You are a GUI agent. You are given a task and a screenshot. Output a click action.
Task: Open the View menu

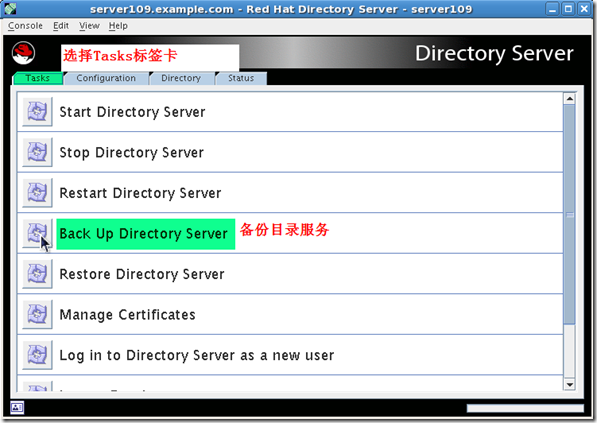coord(89,26)
